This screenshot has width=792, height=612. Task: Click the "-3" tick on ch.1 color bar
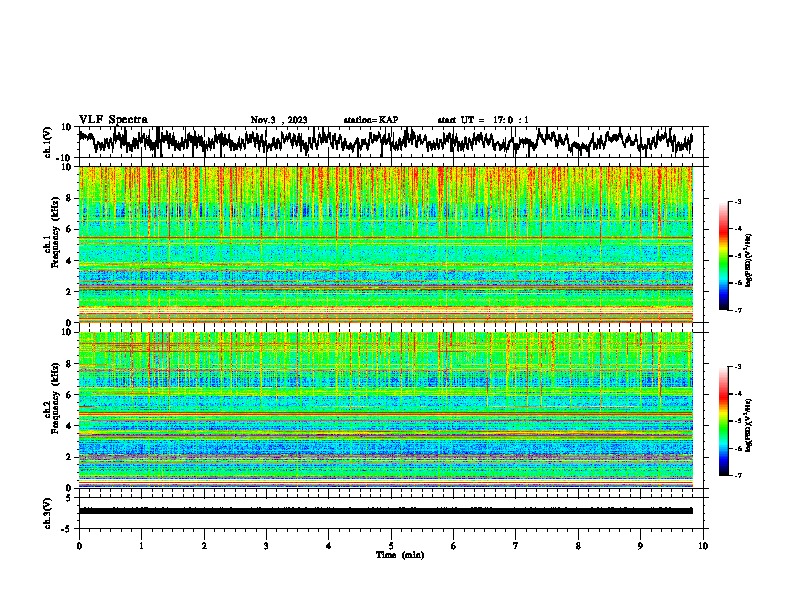pyautogui.click(x=738, y=201)
